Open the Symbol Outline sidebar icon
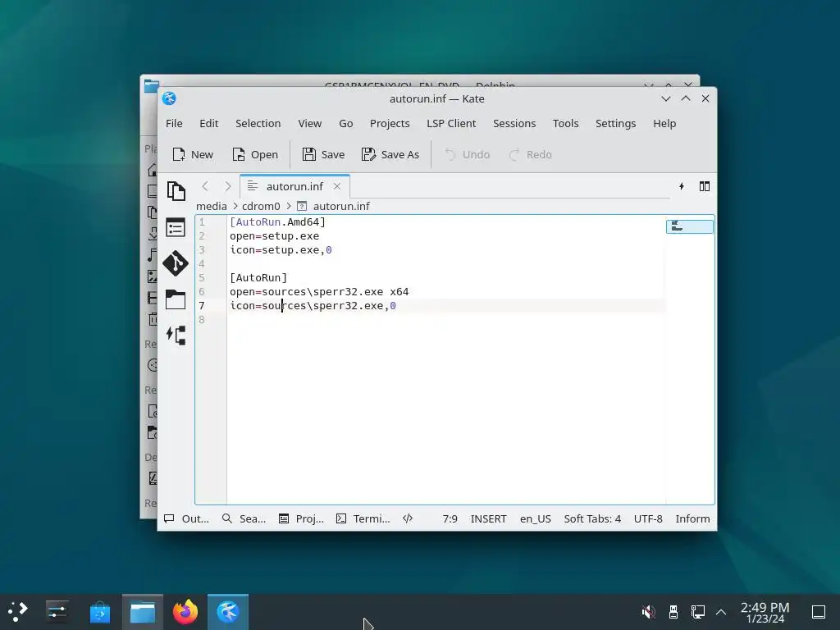This screenshot has height=630, width=840. (176, 228)
